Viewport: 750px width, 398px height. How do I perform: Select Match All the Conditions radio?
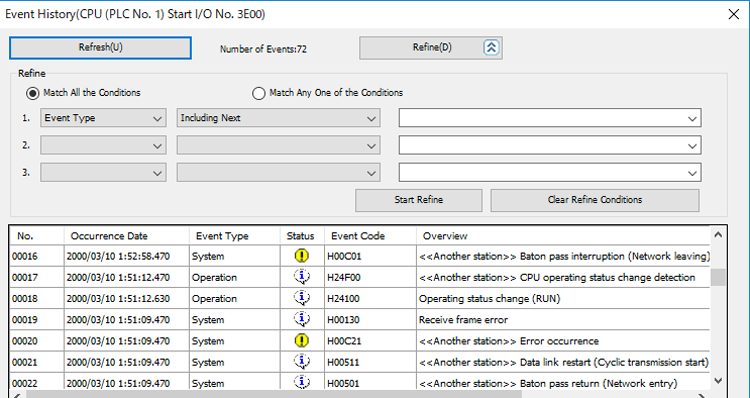[33, 93]
